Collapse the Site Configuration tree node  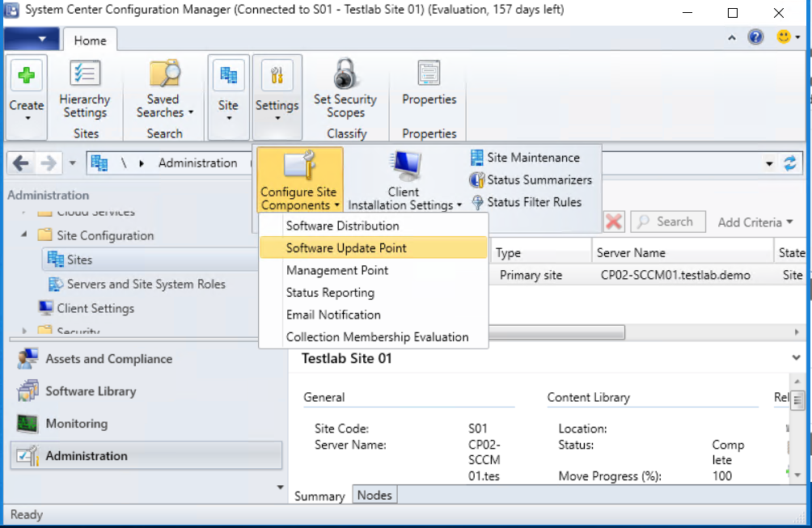[x=23, y=234]
